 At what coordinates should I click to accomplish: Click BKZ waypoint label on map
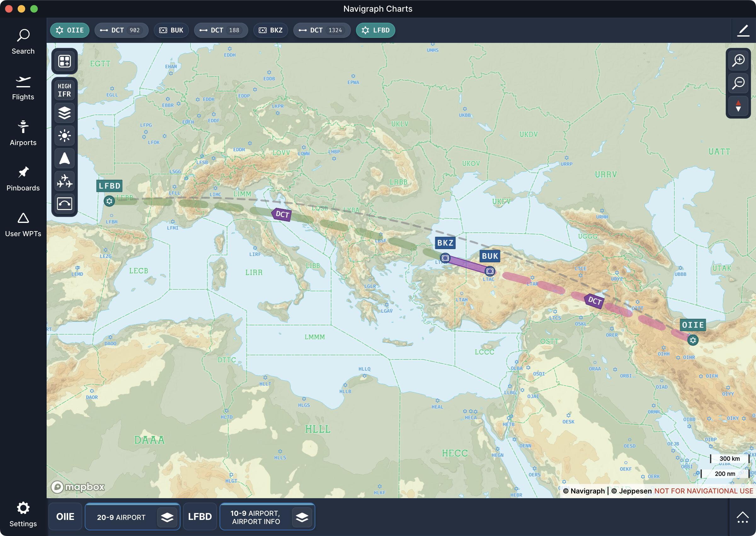point(445,243)
